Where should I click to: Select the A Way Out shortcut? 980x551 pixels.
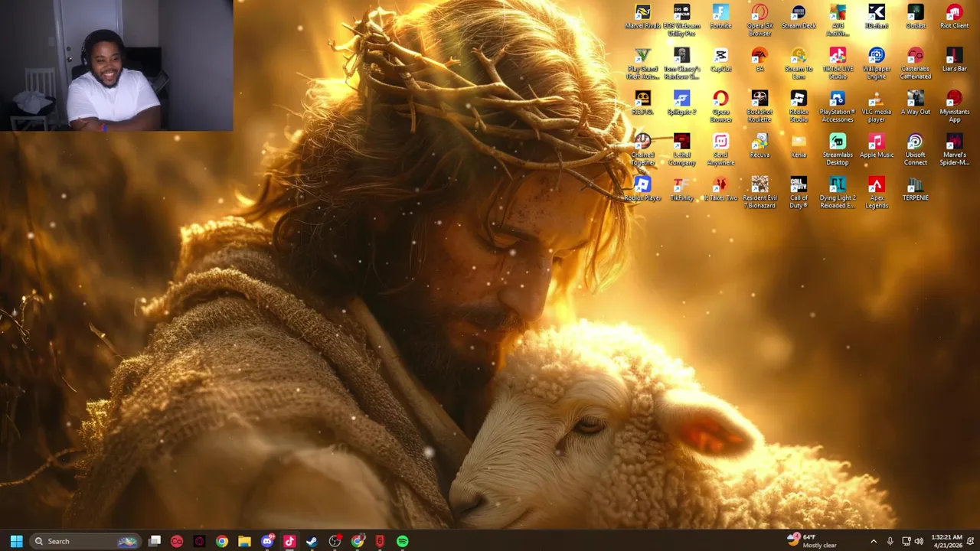[916, 103]
